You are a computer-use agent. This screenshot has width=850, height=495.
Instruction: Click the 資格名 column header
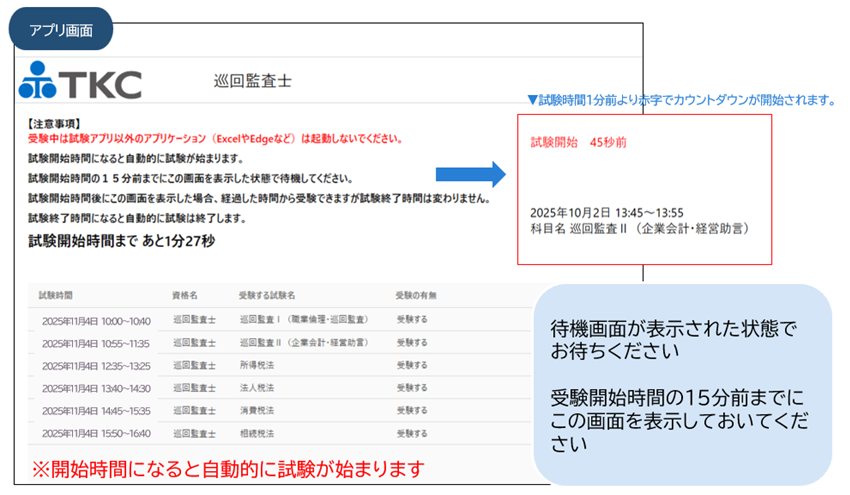[x=185, y=295]
